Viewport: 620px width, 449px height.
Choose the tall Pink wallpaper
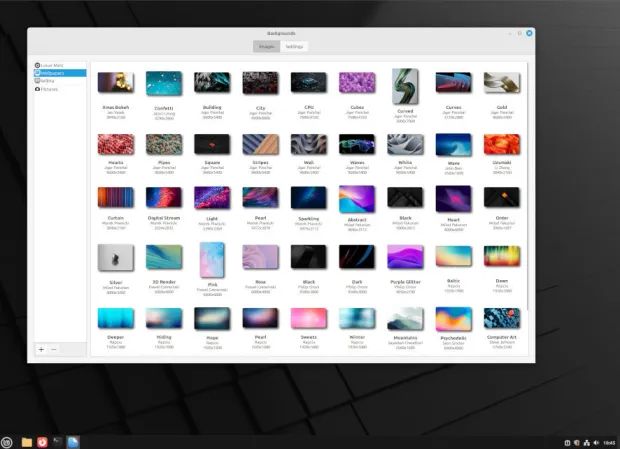pyautogui.click(x=212, y=260)
